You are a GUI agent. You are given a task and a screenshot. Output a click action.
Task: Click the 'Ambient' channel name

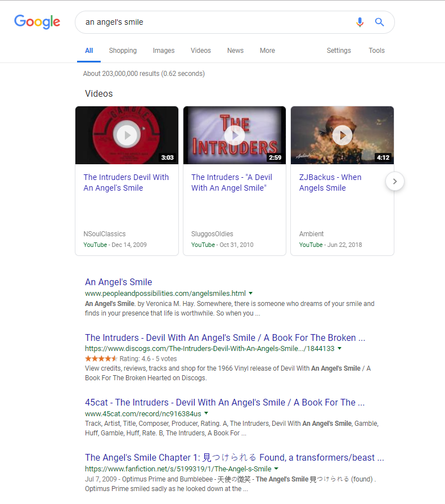pos(311,234)
